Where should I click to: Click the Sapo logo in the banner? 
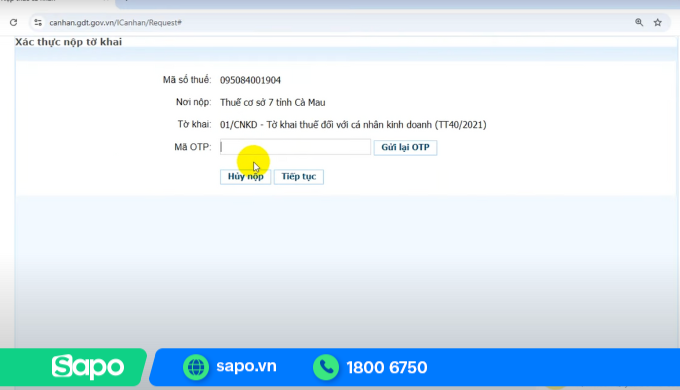pos(88,367)
